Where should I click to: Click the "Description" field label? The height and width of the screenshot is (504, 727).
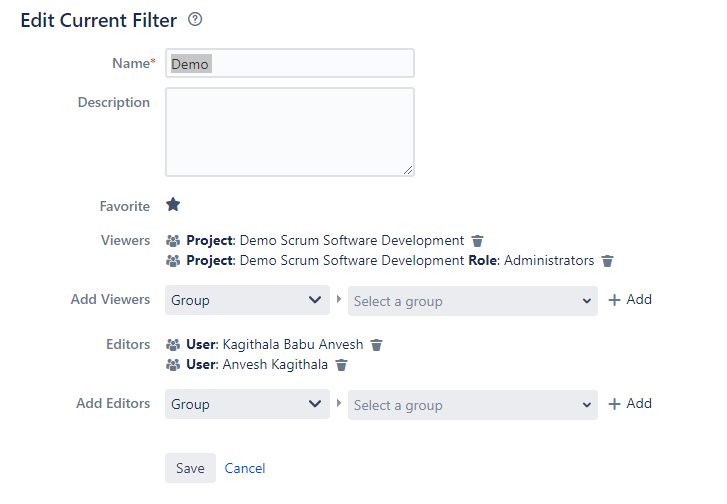114,102
